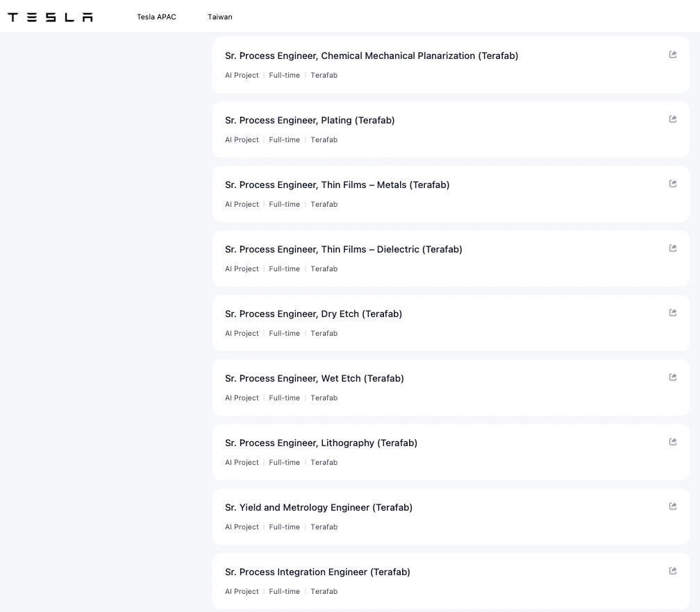The height and width of the screenshot is (612, 700).
Task: Share the Thin Films – Dielectric job
Action: pos(672,248)
